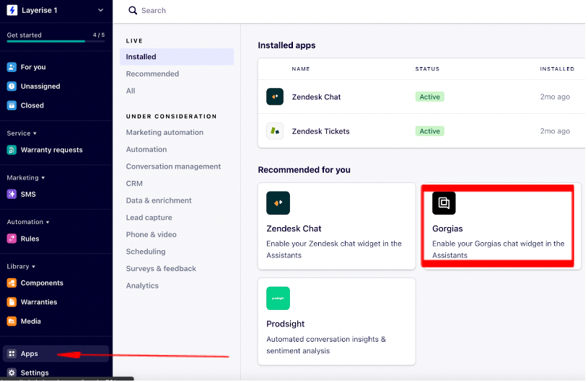Viewport: 588px width, 382px height.
Task: Open the Surveys & feedback category
Action: point(161,269)
